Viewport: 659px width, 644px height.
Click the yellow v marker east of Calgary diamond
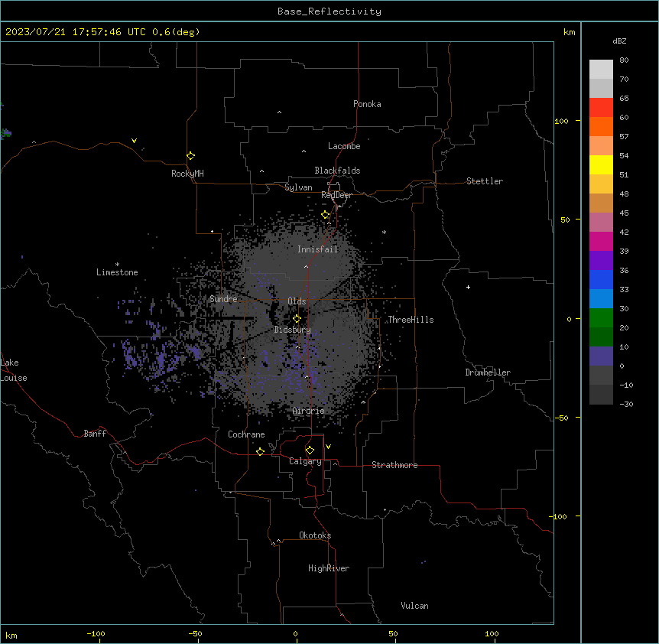(x=328, y=447)
